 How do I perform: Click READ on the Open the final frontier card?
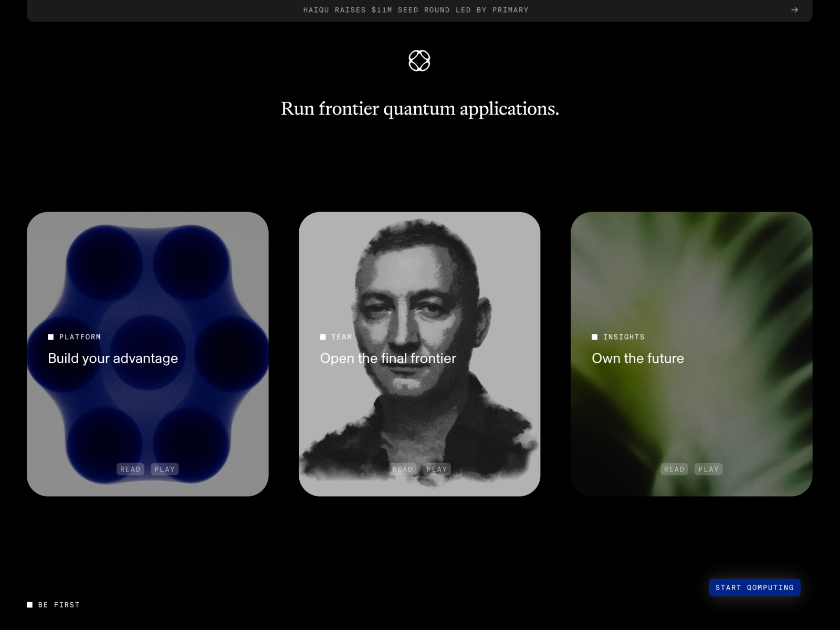point(402,469)
